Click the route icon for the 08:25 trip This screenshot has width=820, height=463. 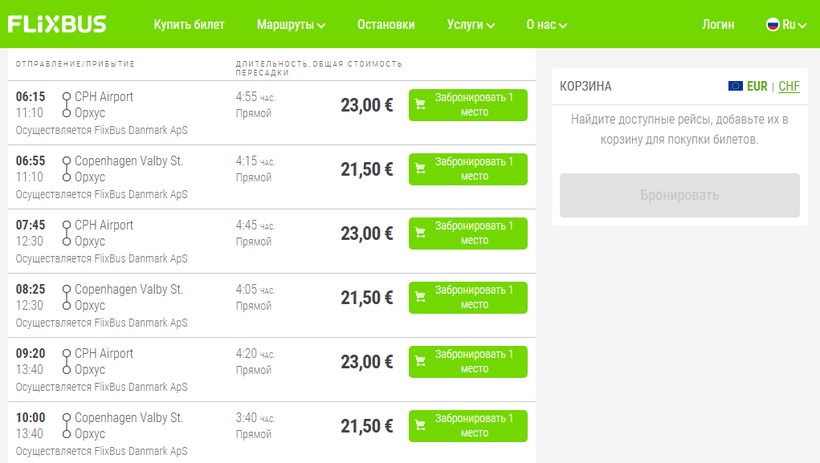(66, 297)
